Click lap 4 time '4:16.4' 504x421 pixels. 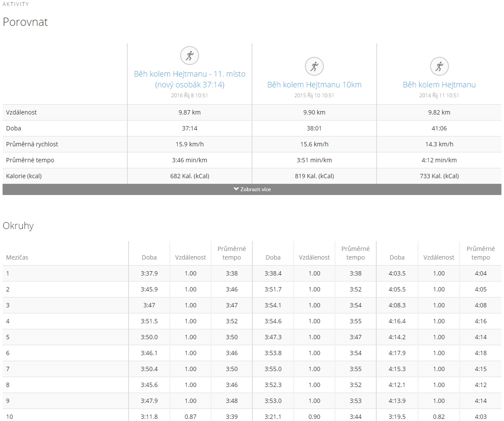coord(397,321)
